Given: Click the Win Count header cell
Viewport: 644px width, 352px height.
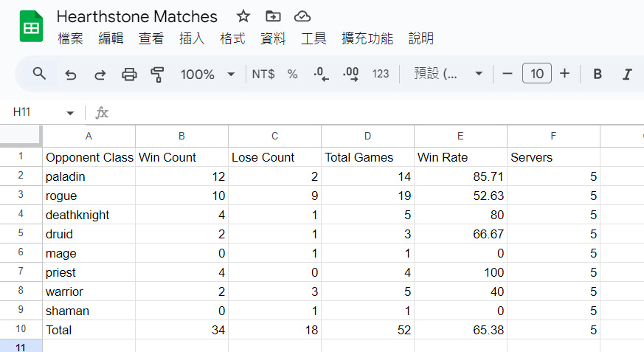Looking at the screenshot, I should pos(181,157).
